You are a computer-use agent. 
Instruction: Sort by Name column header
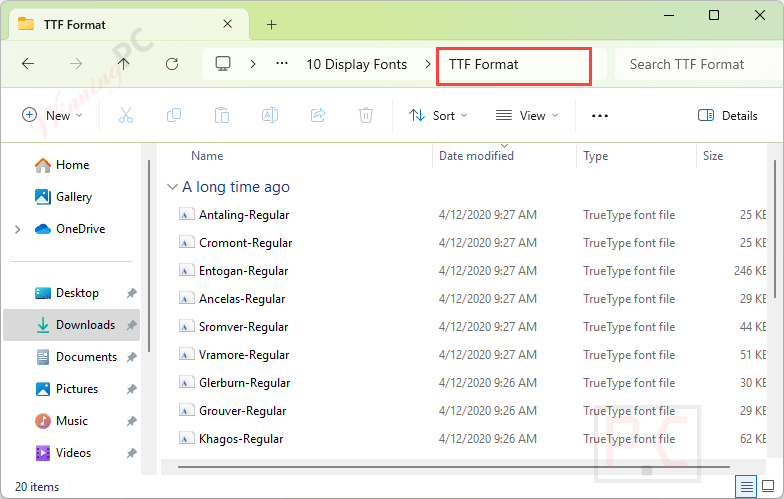(207, 156)
